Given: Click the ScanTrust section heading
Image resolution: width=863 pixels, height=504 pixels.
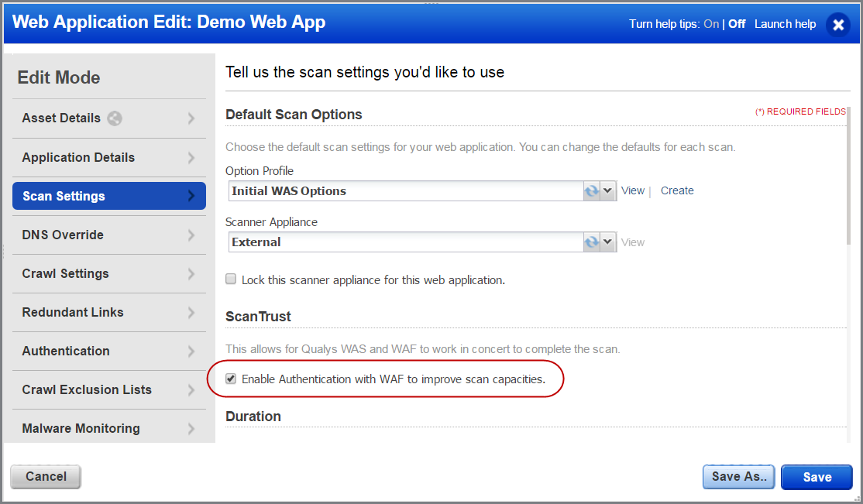Looking at the screenshot, I should coord(258,317).
